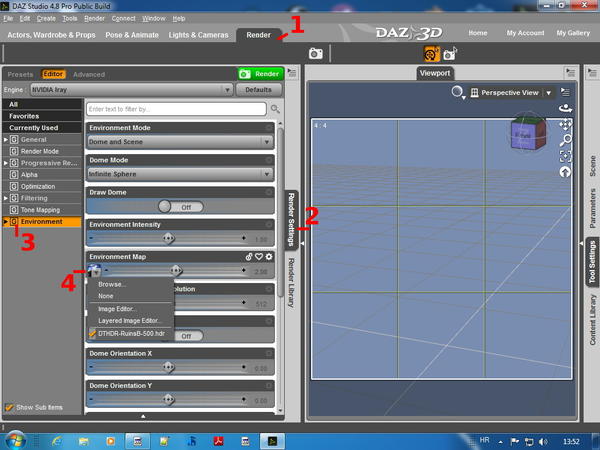Viewport: 600px width, 450px height.
Task: Open right pane options menu icon
Action: click(592, 73)
